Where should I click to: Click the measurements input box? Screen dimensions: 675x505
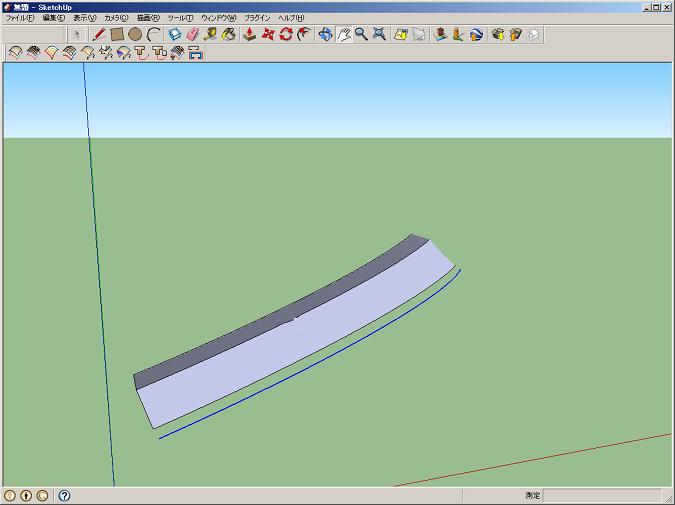tap(601, 495)
